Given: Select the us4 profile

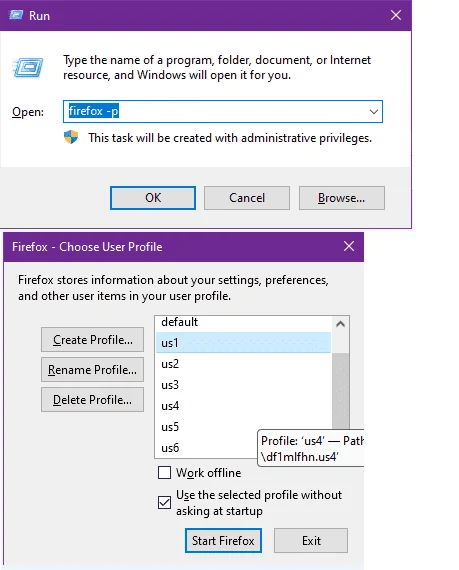Looking at the screenshot, I should [243, 406].
